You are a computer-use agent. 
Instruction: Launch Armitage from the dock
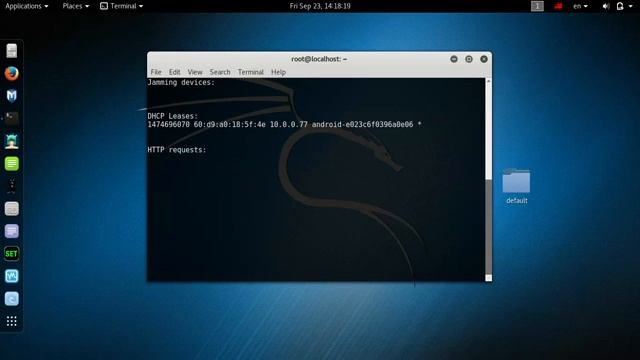11,141
